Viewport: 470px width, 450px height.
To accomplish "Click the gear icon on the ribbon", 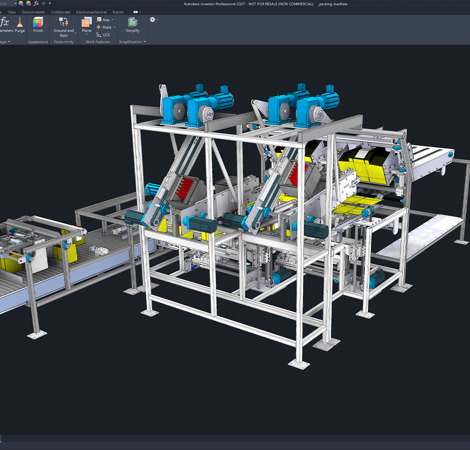I will (152, 20).
